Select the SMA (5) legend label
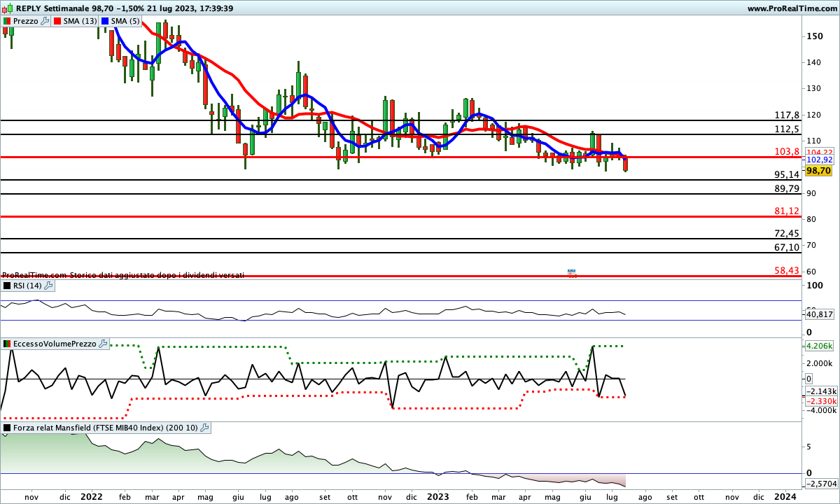The image size is (840, 504). click(x=126, y=22)
